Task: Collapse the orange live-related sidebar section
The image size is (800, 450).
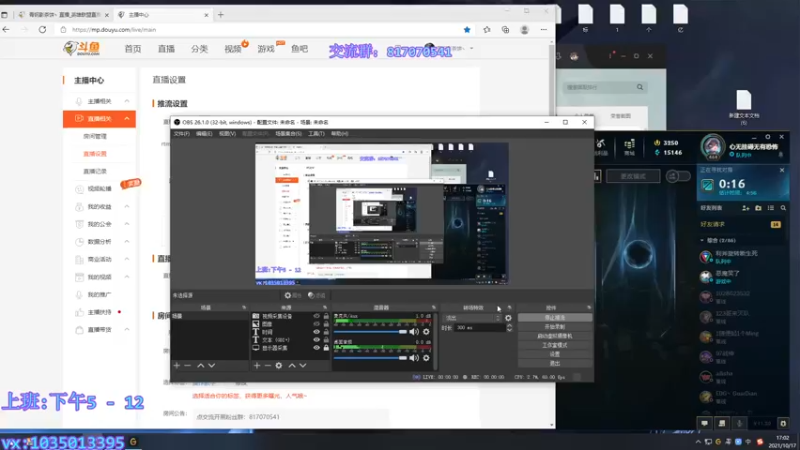Action: click(127, 119)
